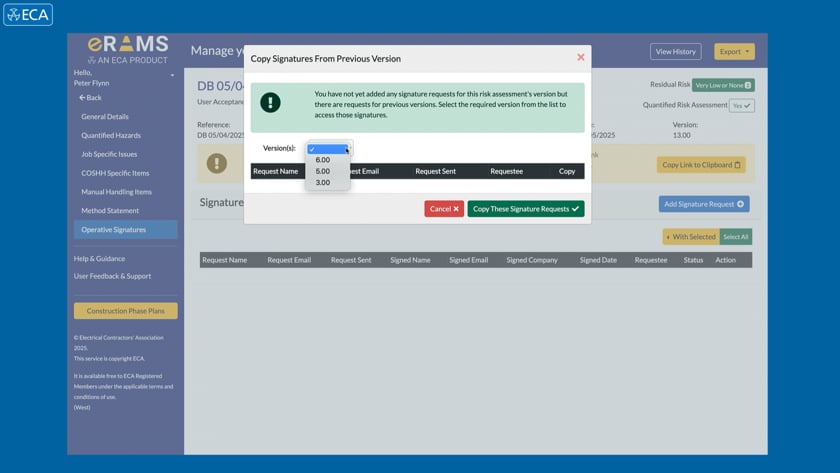Click the yellow warning exclamation icon
The image size is (840, 473).
(x=216, y=163)
